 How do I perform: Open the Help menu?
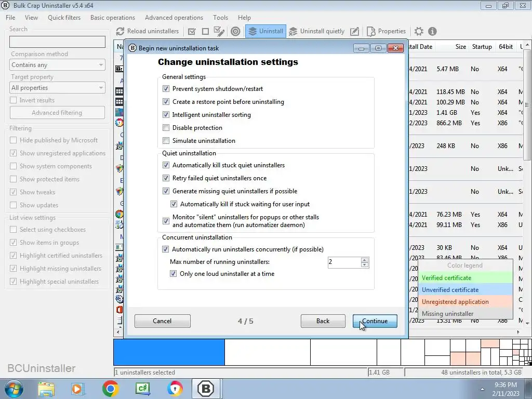point(244,18)
